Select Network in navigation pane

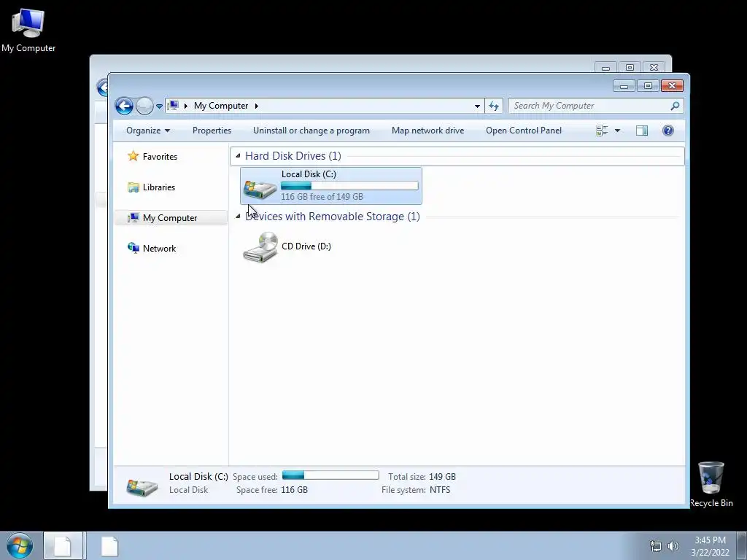pyautogui.click(x=159, y=248)
